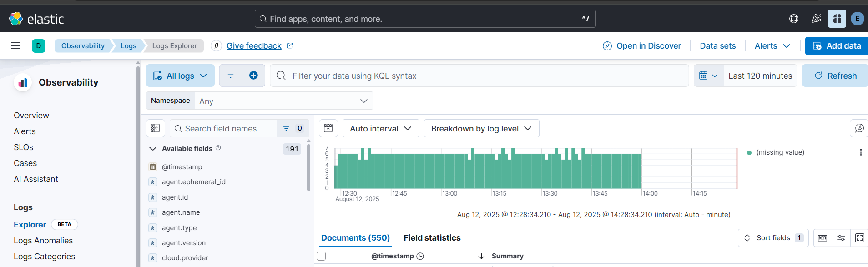868x267 pixels.
Task: Open the Last 120 minutes time picker
Action: [760, 76]
